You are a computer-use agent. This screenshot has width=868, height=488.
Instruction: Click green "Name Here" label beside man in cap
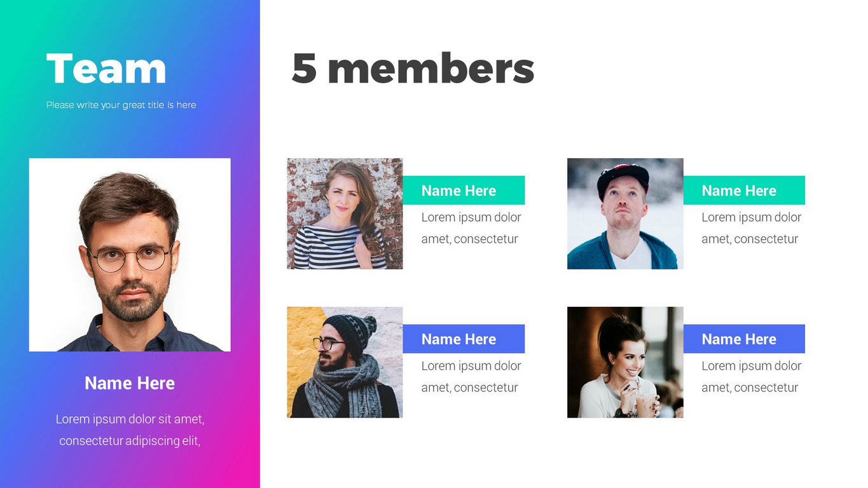(744, 191)
